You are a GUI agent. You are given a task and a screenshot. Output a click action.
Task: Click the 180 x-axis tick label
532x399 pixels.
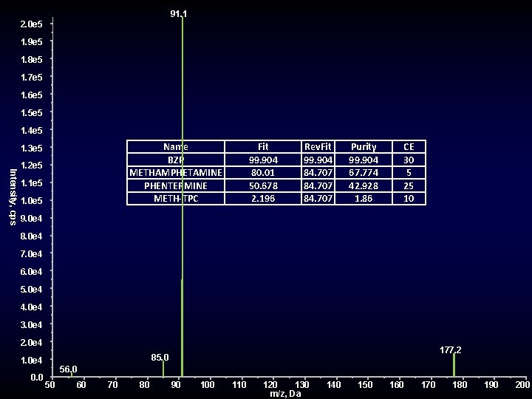pyautogui.click(x=460, y=384)
